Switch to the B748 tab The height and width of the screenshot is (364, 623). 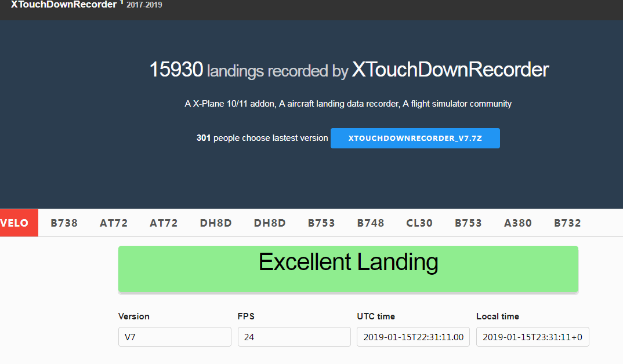pyautogui.click(x=371, y=223)
